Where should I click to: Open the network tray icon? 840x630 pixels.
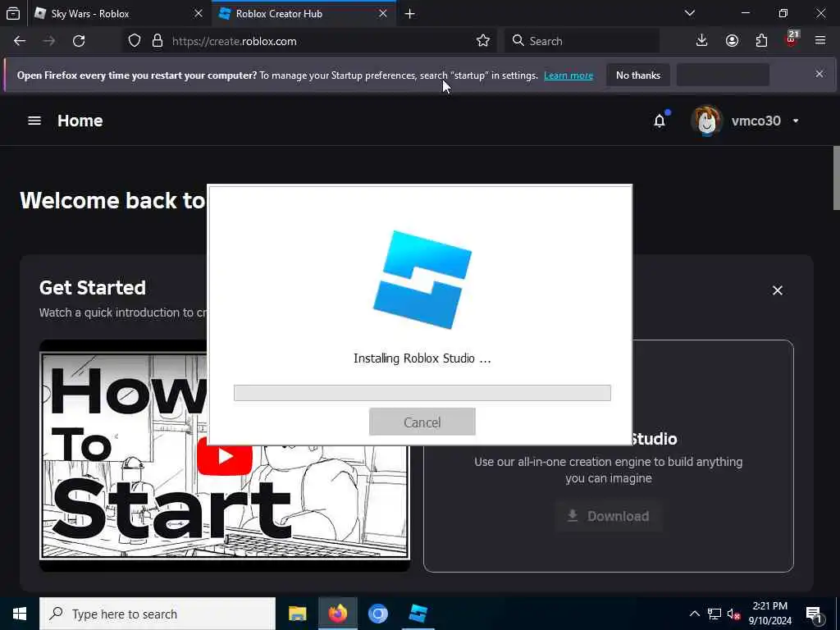pos(714,614)
